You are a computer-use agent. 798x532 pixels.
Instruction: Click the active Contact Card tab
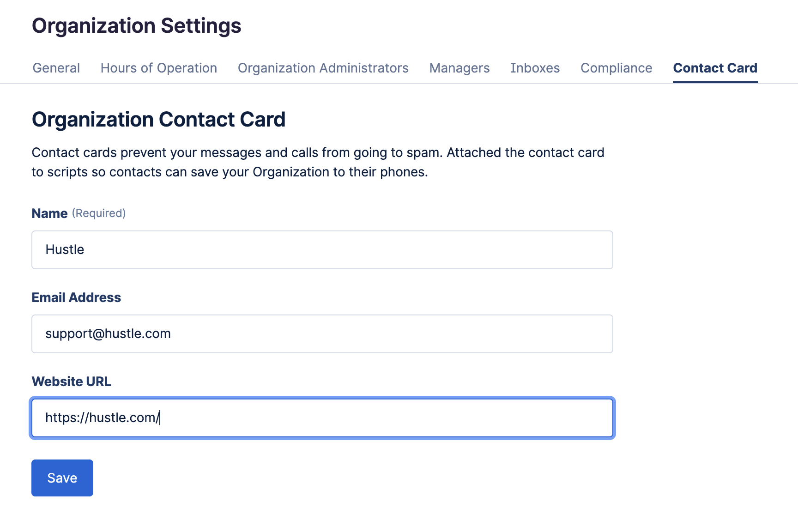tap(715, 68)
